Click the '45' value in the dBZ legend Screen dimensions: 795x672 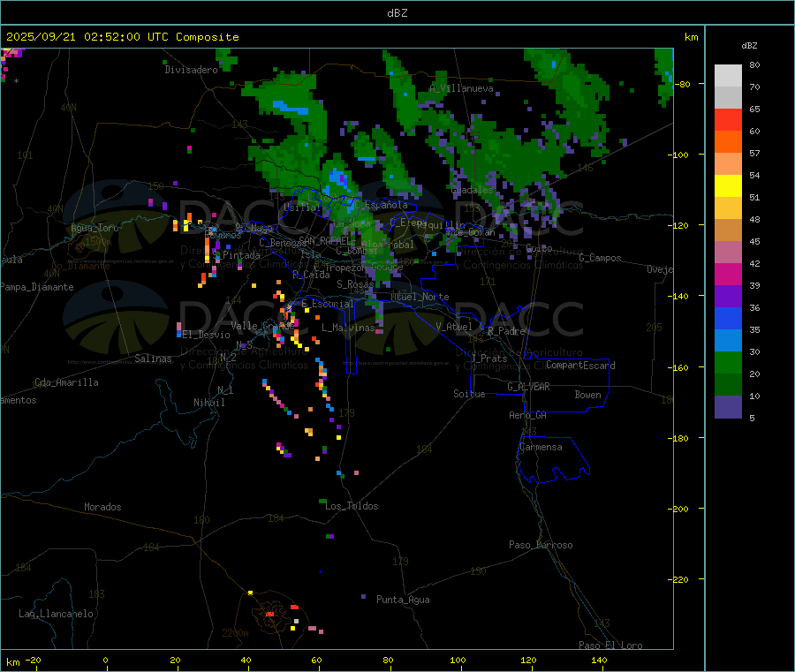click(x=754, y=242)
